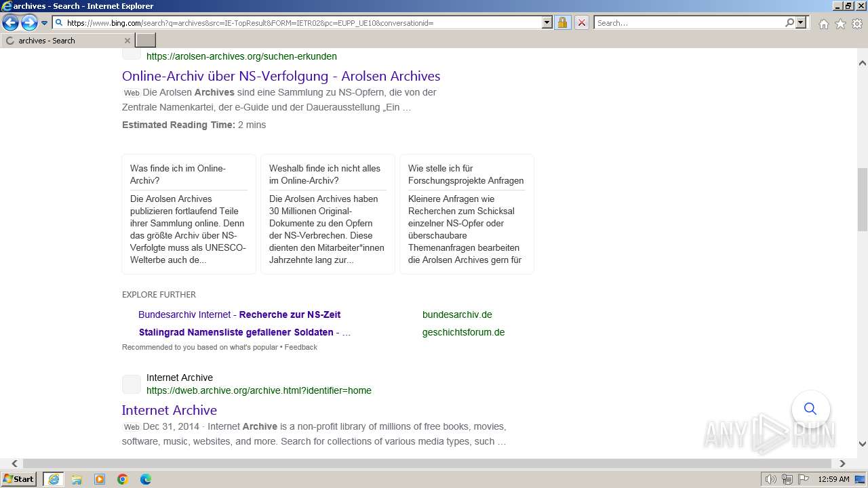This screenshot has height=488, width=868.
Task: Click the browser Forward arrow button
Action: click(x=29, y=23)
